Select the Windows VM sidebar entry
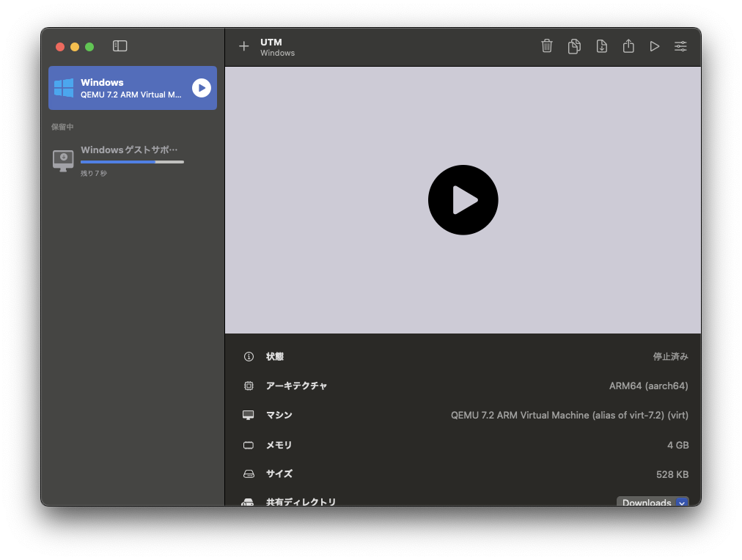Screen dimensions: 742x560 [133, 88]
